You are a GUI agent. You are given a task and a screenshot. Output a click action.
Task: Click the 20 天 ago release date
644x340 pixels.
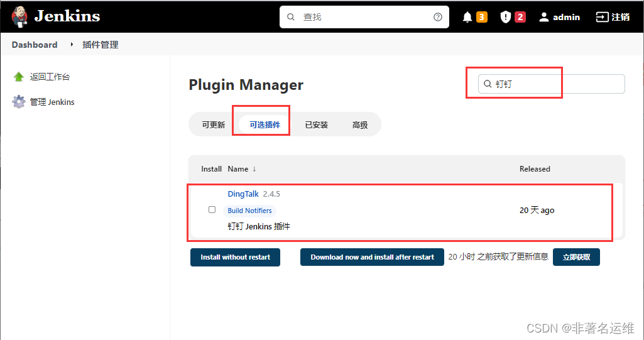click(537, 211)
